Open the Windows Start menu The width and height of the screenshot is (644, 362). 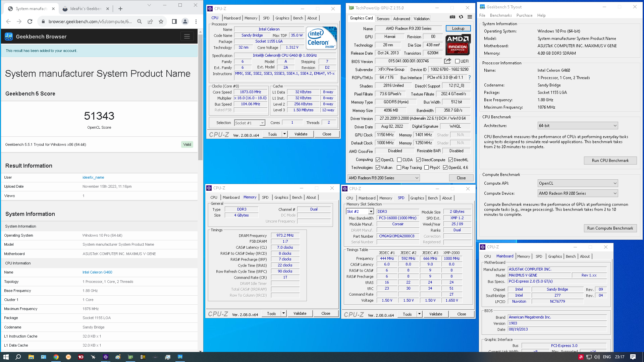[6, 357]
